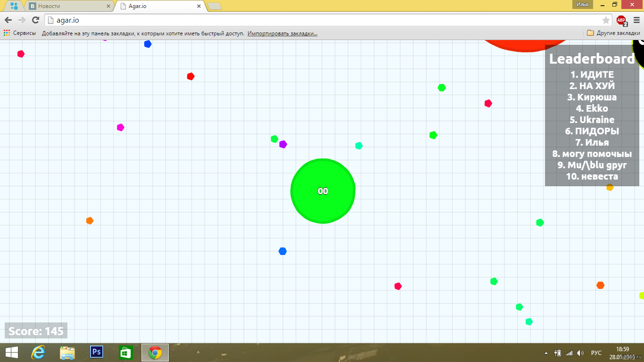Focus the agar.io address bar
Screen dimensions: 644x362
coord(321,20)
